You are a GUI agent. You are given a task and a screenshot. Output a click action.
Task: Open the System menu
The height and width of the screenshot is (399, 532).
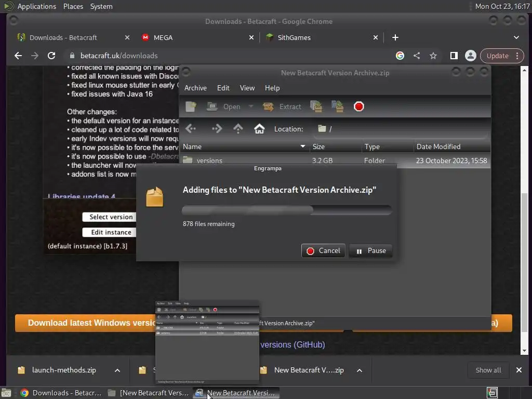tap(101, 6)
